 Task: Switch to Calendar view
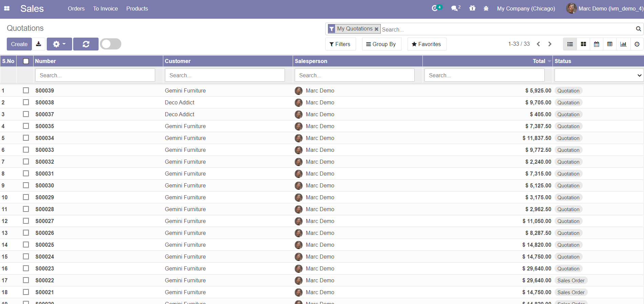(x=597, y=44)
